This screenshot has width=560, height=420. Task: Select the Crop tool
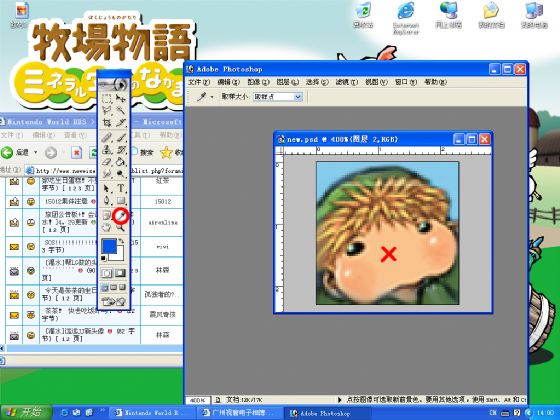(x=107, y=123)
